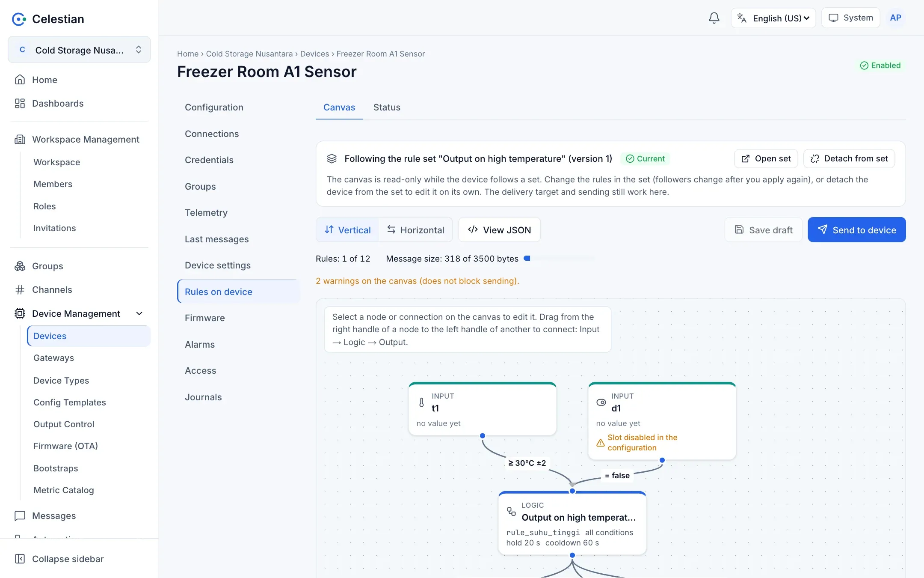
Task: Click the logic icon on Output node
Action: coord(511,511)
